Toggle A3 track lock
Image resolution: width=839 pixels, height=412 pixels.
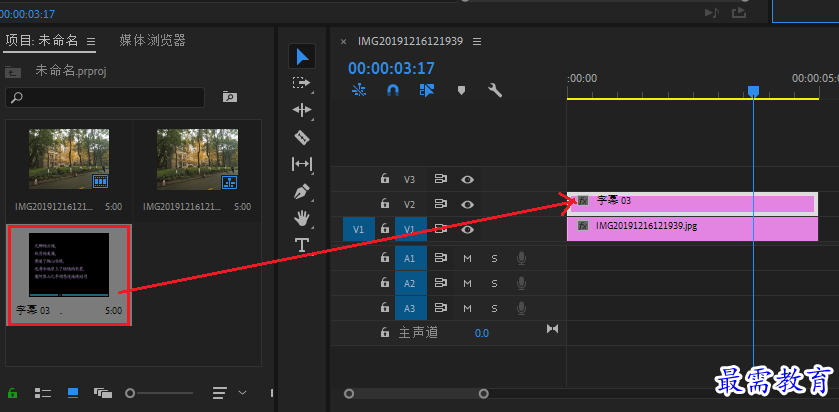[384, 308]
